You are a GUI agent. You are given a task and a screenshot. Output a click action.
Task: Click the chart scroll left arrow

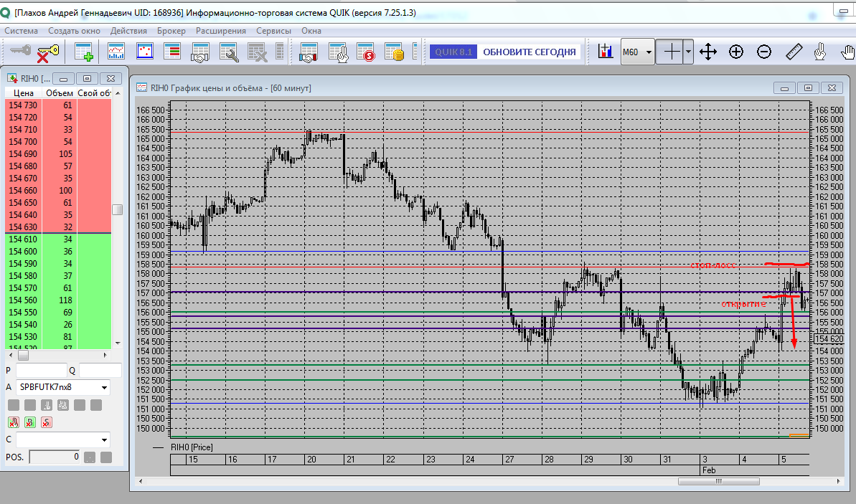141,481
